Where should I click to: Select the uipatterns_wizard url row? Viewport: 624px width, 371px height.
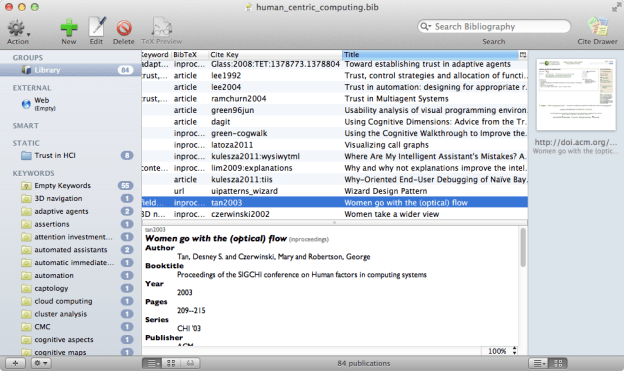pyautogui.click(x=335, y=191)
